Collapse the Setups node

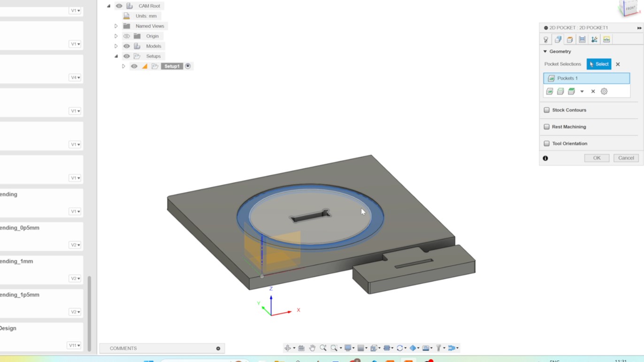pos(116,56)
